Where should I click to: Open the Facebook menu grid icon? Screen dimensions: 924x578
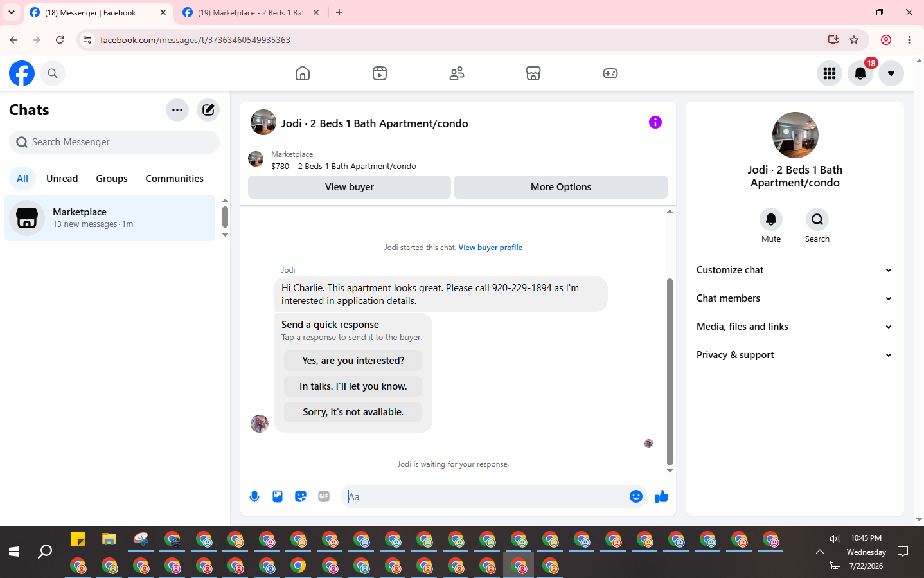point(830,73)
